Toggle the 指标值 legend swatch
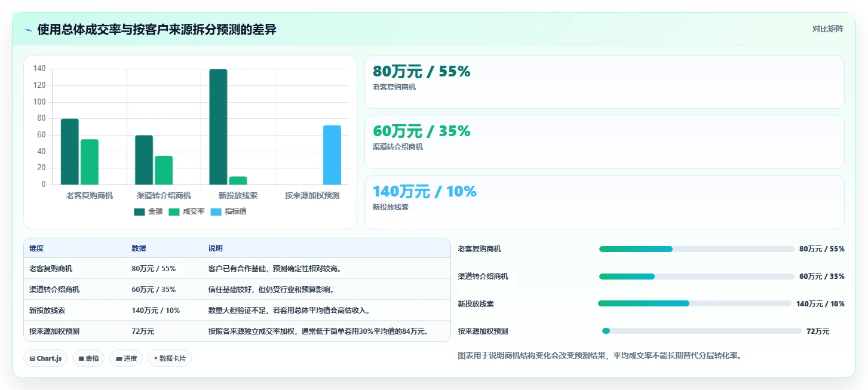 [x=216, y=212]
